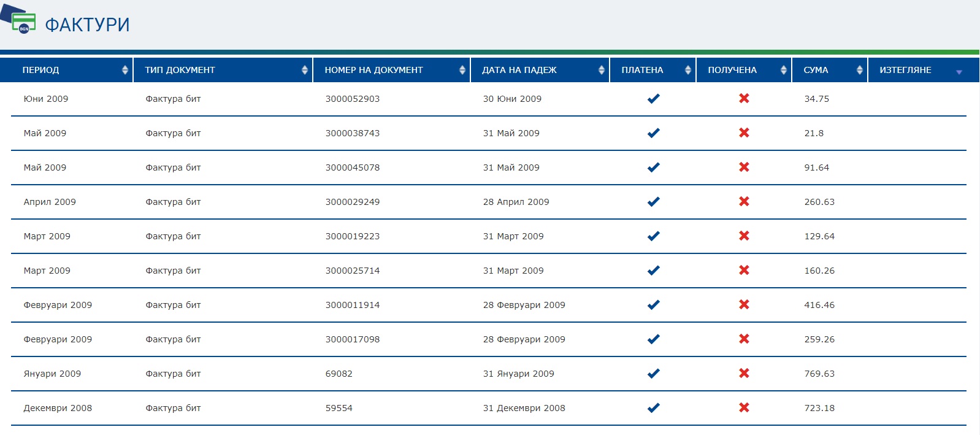The height and width of the screenshot is (435, 980).
Task: Click the paid checkmark for invoice 3000029249
Action: click(654, 202)
